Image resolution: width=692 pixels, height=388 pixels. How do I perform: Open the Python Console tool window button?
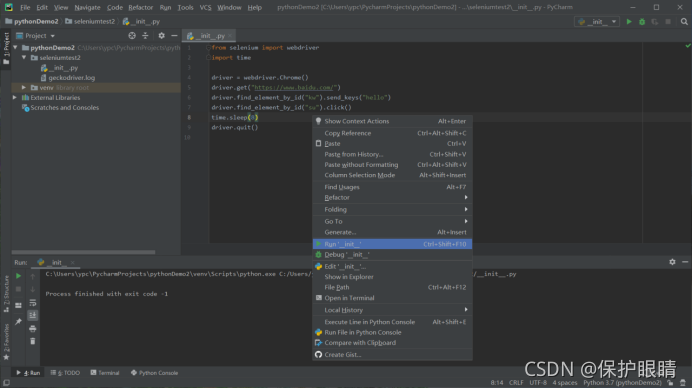pos(154,373)
